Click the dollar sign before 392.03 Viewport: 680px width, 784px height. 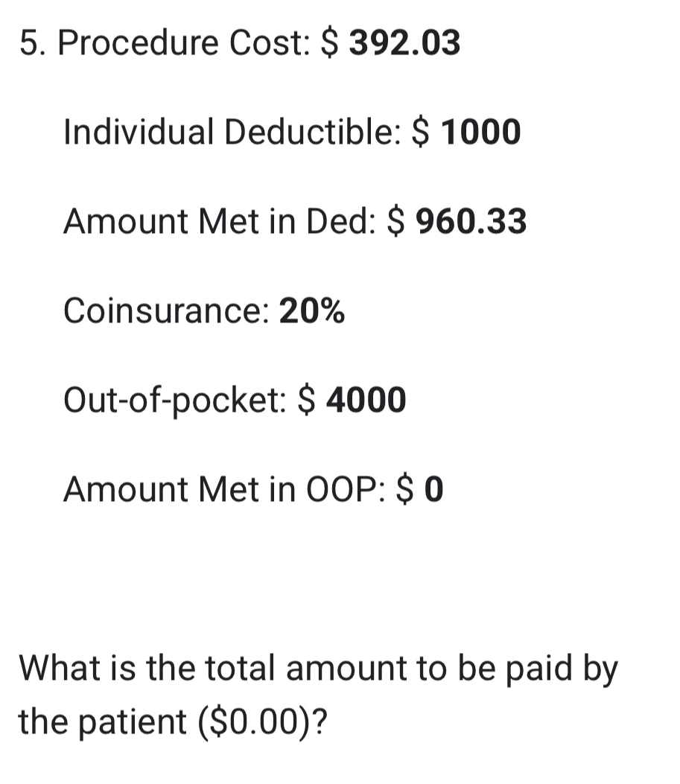(x=330, y=45)
